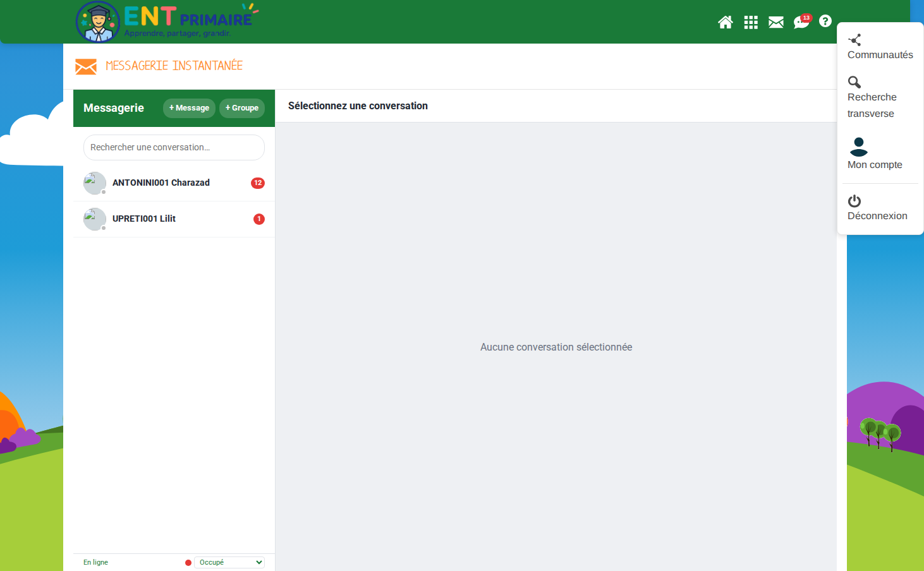This screenshot has height=571, width=924.
Task: Open Recherche transverse menu entry
Action: click(x=880, y=98)
